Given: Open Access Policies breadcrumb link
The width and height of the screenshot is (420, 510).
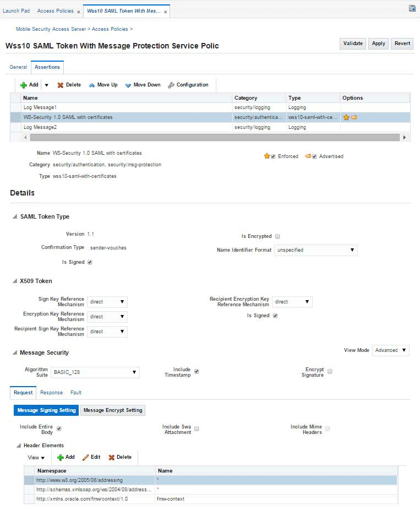Looking at the screenshot, I should (110, 29).
